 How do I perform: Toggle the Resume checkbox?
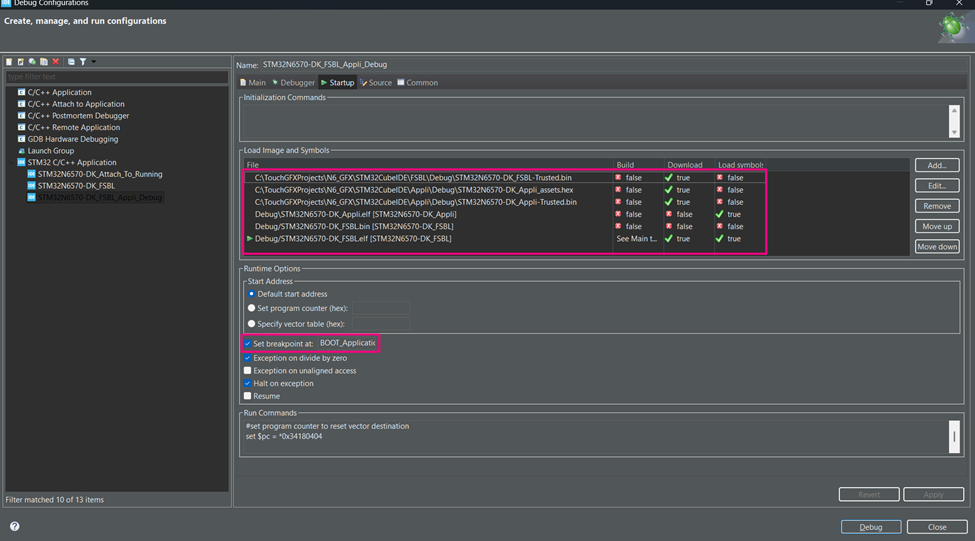pyautogui.click(x=248, y=396)
